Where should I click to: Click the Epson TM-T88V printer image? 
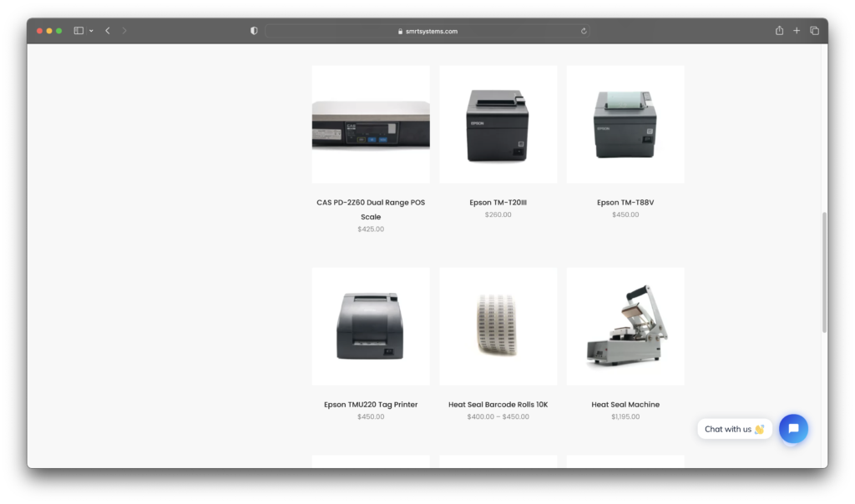tap(625, 125)
